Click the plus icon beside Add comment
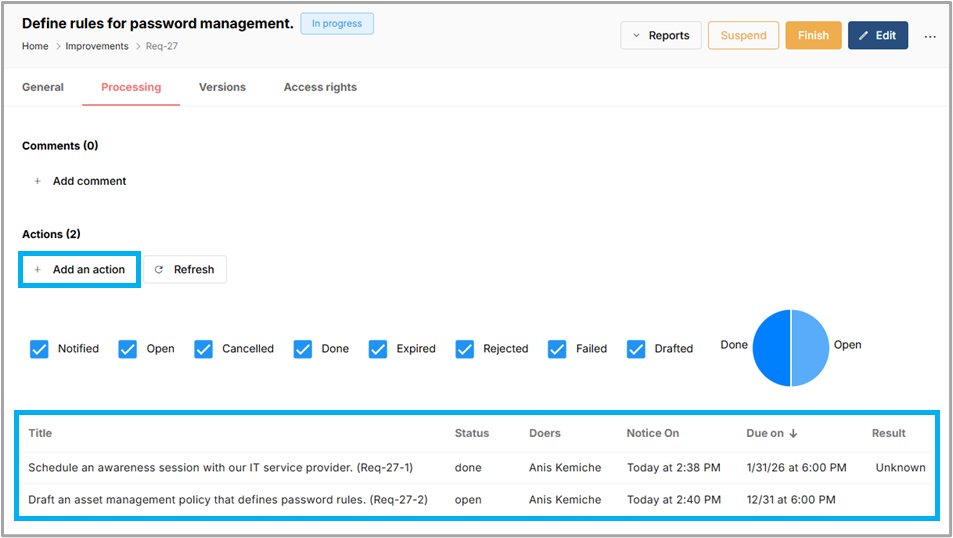This screenshot has width=953, height=538. (38, 181)
